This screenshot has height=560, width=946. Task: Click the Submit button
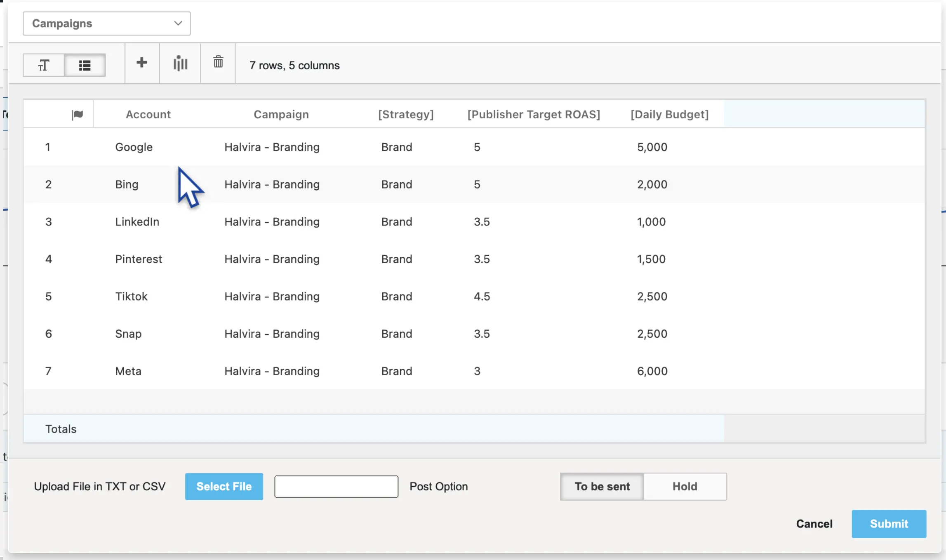click(889, 524)
